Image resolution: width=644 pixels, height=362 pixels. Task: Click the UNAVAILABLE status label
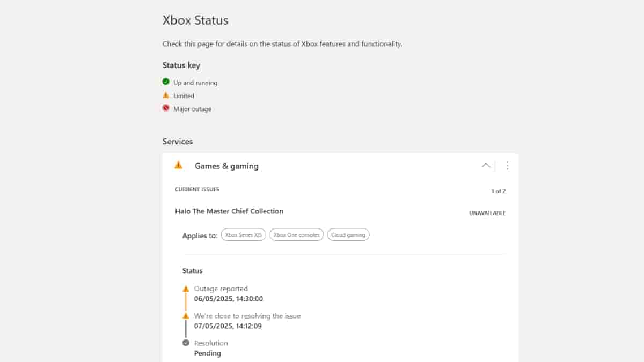(x=487, y=213)
